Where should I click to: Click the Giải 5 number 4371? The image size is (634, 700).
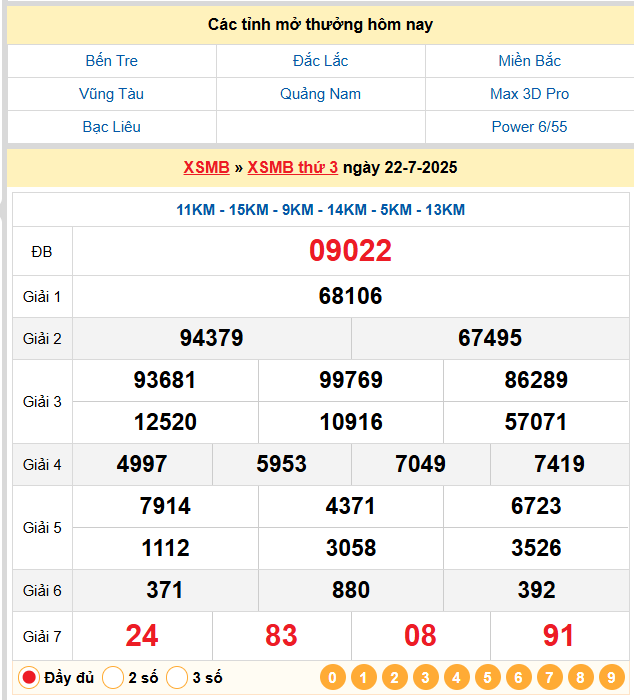[351, 506]
